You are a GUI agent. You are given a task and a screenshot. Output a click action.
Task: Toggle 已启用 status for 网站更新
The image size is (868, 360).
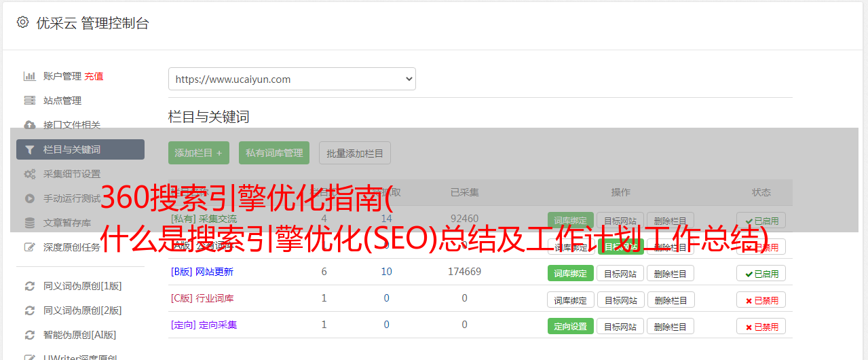pyautogui.click(x=761, y=274)
